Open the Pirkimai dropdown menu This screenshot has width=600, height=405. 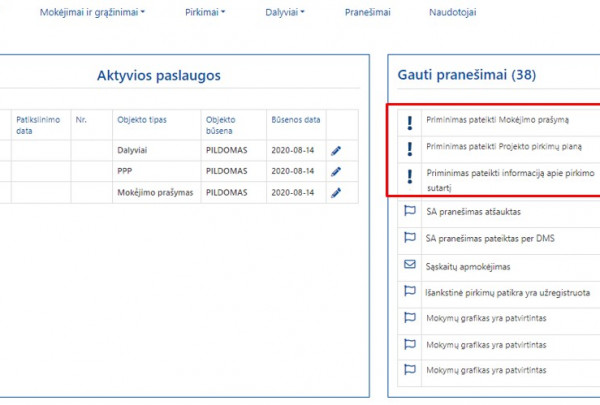[205, 13]
